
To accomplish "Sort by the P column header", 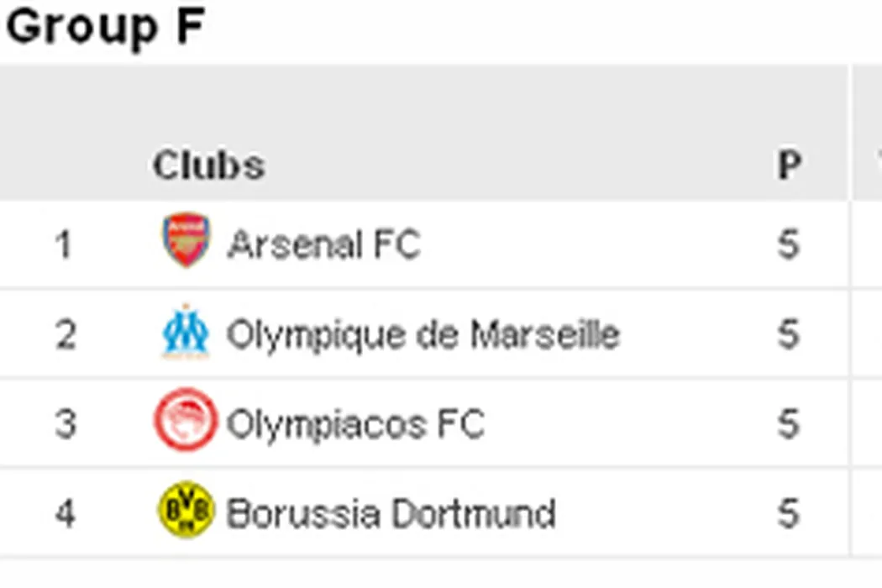I will [788, 165].
